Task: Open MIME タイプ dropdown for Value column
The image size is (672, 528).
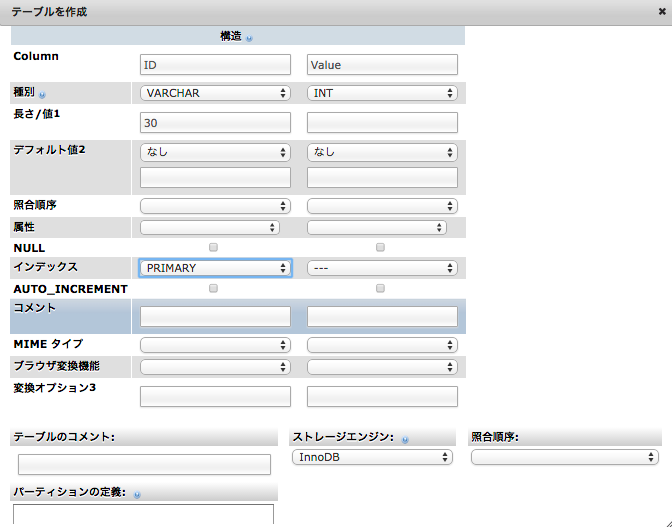Action: (x=382, y=345)
